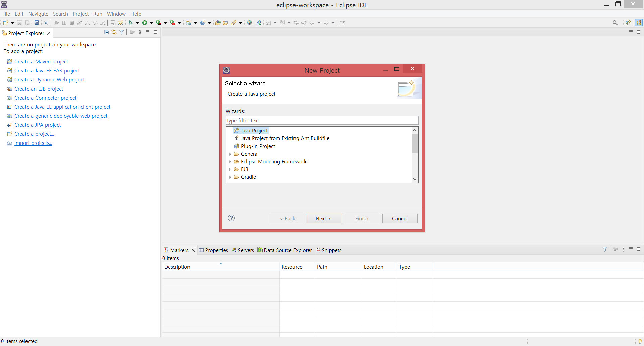Select Java Project from Existing Ant Buildfile
The image size is (644, 346).
(x=282, y=138)
